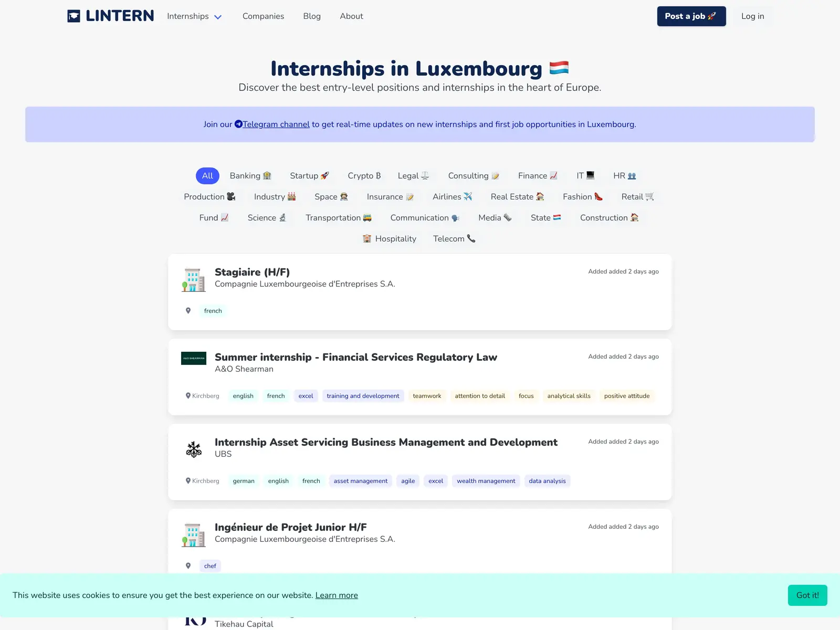840x630 pixels.
Task: Filter by Real Estate category
Action: point(517,197)
